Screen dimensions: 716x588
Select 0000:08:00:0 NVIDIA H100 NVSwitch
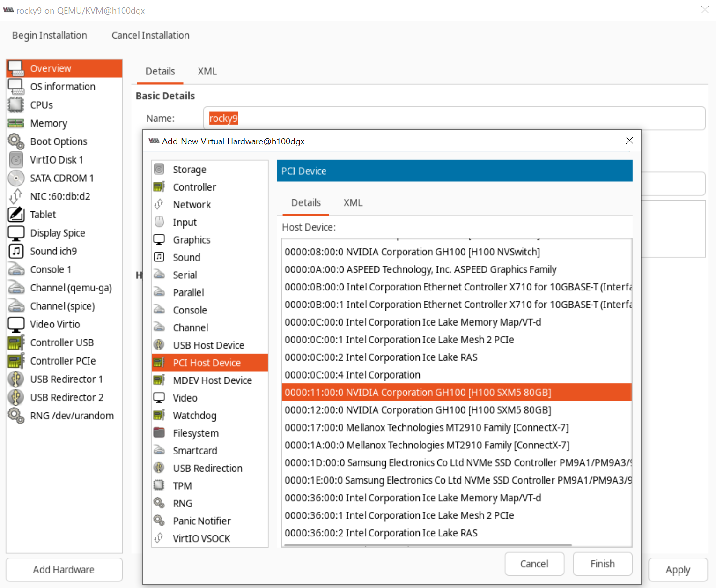(x=457, y=252)
